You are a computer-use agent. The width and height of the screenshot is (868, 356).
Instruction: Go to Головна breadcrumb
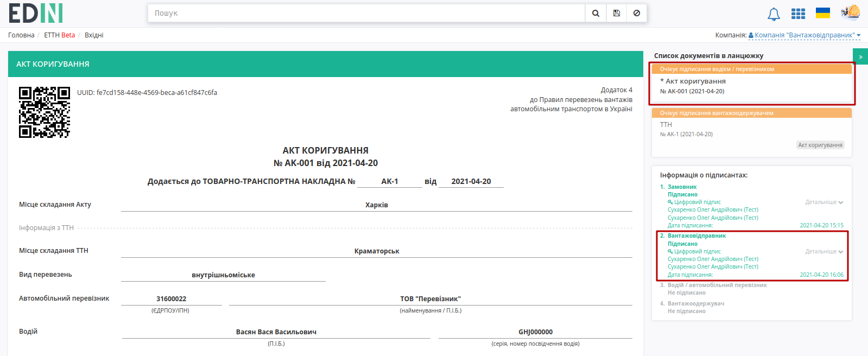pos(21,35)
